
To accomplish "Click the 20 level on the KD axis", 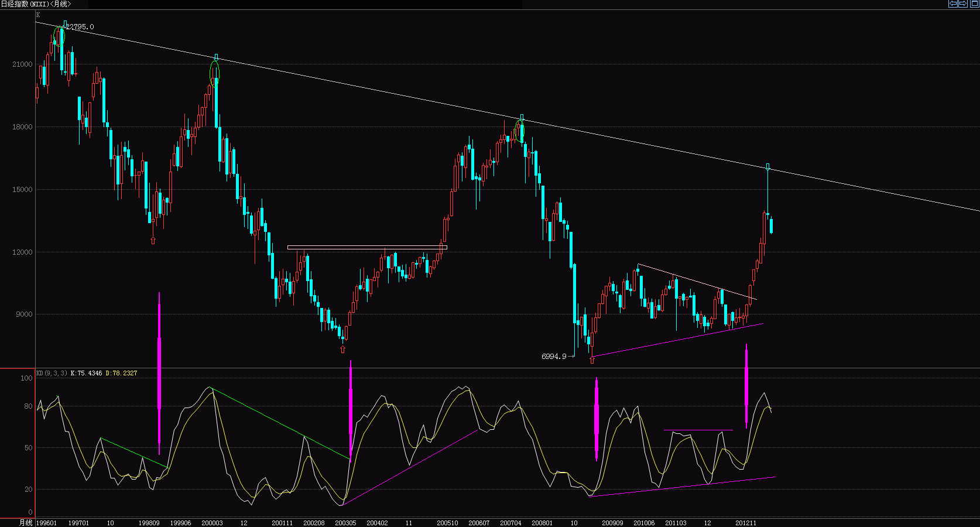I will [29, 490].
